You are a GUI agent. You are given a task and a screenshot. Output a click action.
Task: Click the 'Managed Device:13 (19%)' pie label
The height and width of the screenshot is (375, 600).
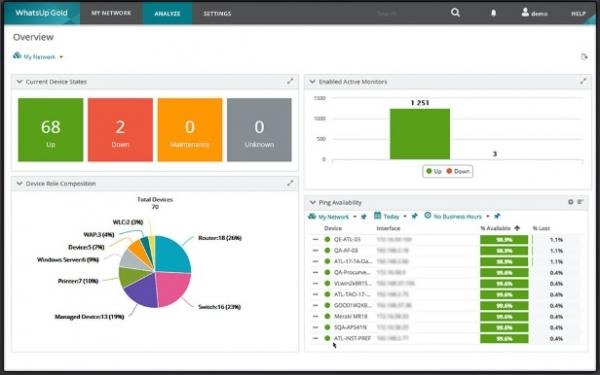coord(89,316)
